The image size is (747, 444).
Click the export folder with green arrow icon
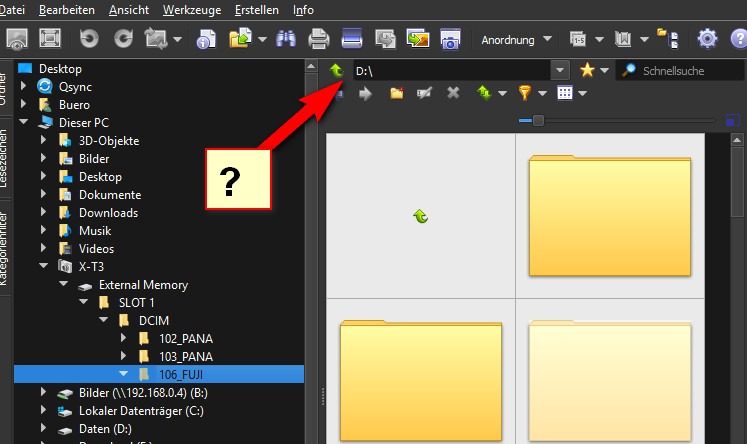tap(241, 39)
